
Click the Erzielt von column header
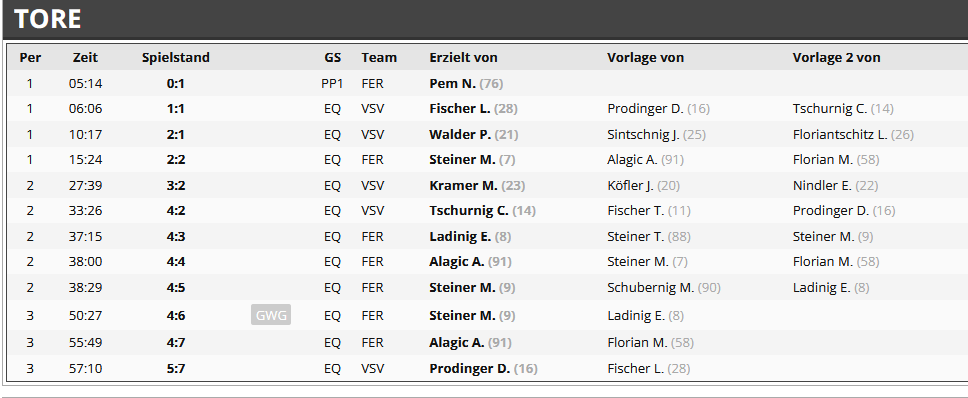point(464,57)
